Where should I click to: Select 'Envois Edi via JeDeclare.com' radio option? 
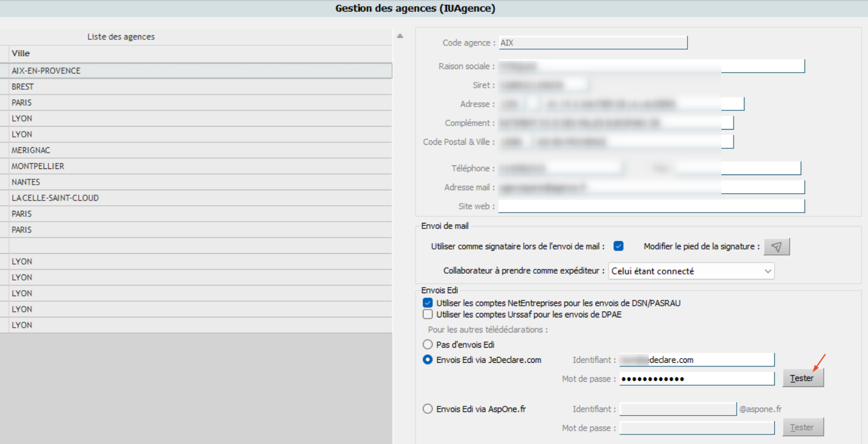tap(428, 360)
